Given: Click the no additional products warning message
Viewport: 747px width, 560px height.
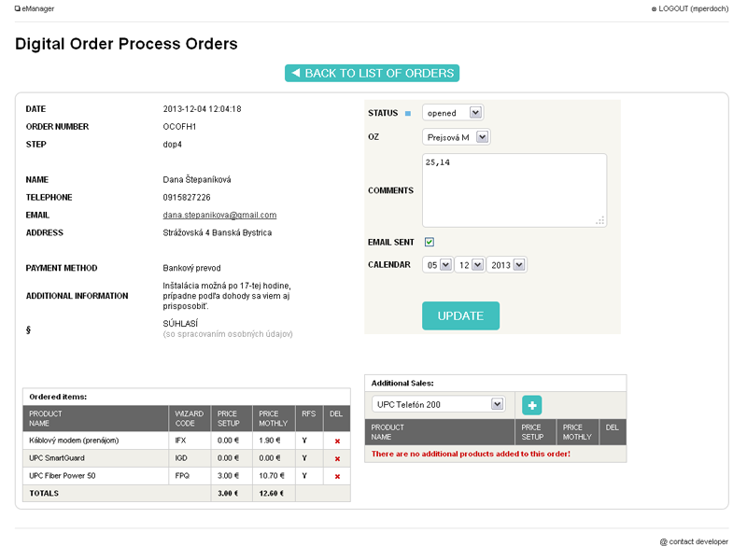Looking at the screenshot, I should [x=471, y=454].
